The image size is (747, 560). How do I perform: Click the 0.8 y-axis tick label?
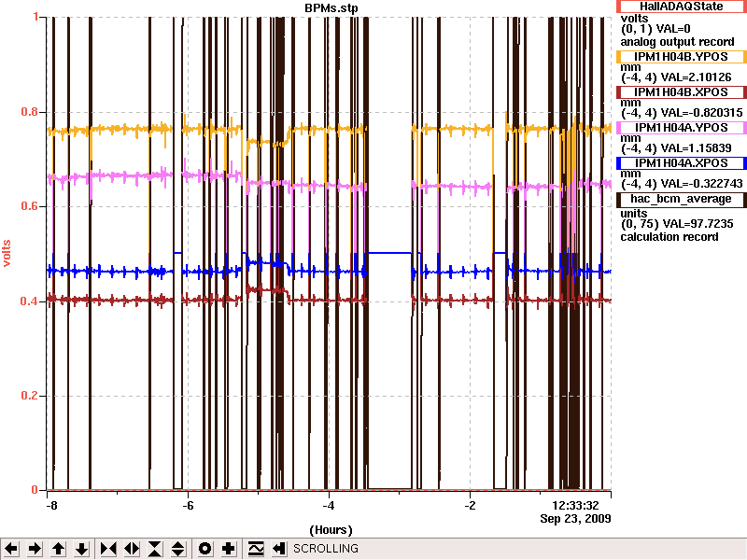coord(30,112)
